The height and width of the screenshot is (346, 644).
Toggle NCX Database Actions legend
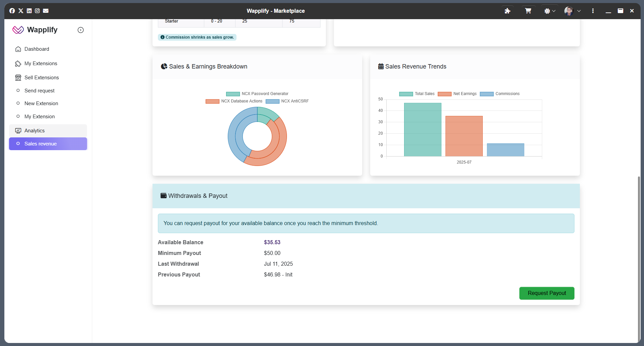point(234,101)
